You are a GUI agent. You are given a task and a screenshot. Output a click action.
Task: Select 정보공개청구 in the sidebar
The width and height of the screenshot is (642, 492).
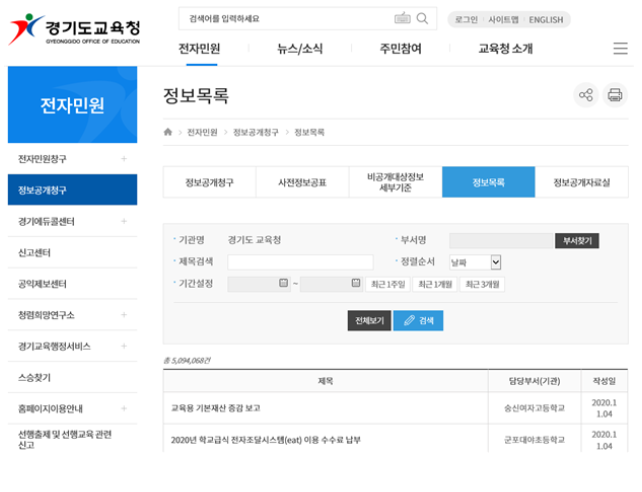[72, 190]
